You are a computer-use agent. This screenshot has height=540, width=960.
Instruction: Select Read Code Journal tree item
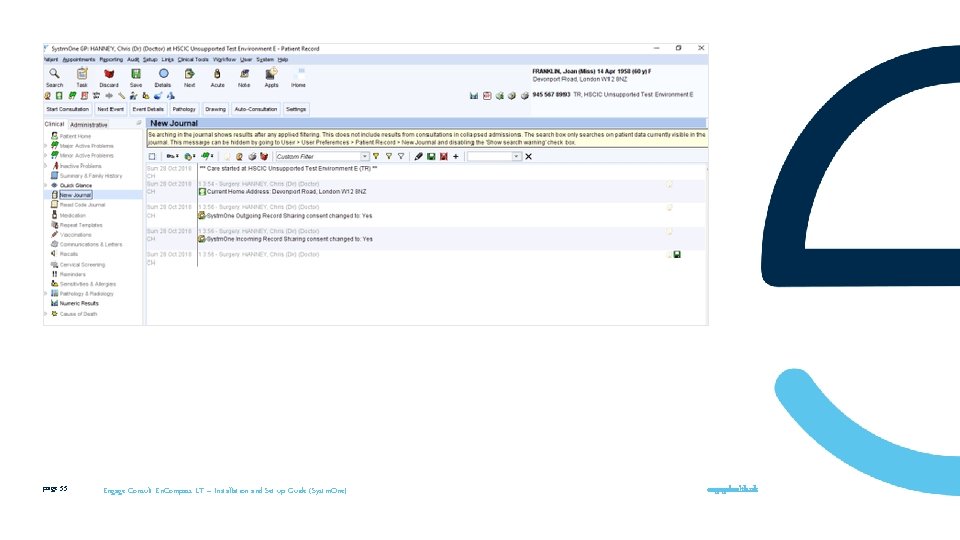[82, 205]
